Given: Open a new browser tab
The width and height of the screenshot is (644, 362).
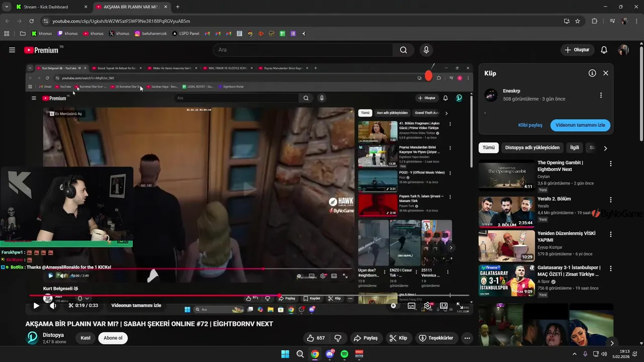Looking at the screenshot, I should point(178,7).
